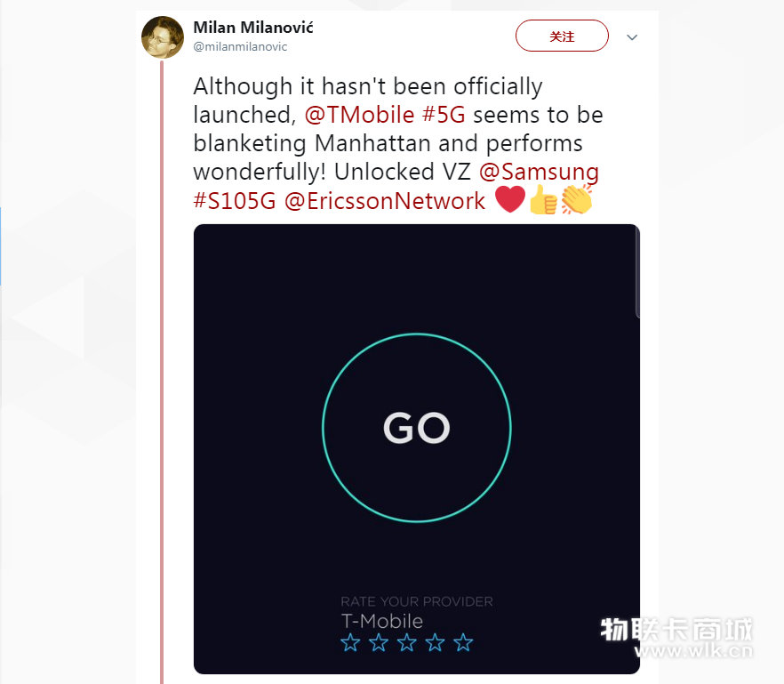Click the clapping hands emoji
The image size is (784, 684).
pyautogui.click(x=577, y=199)
